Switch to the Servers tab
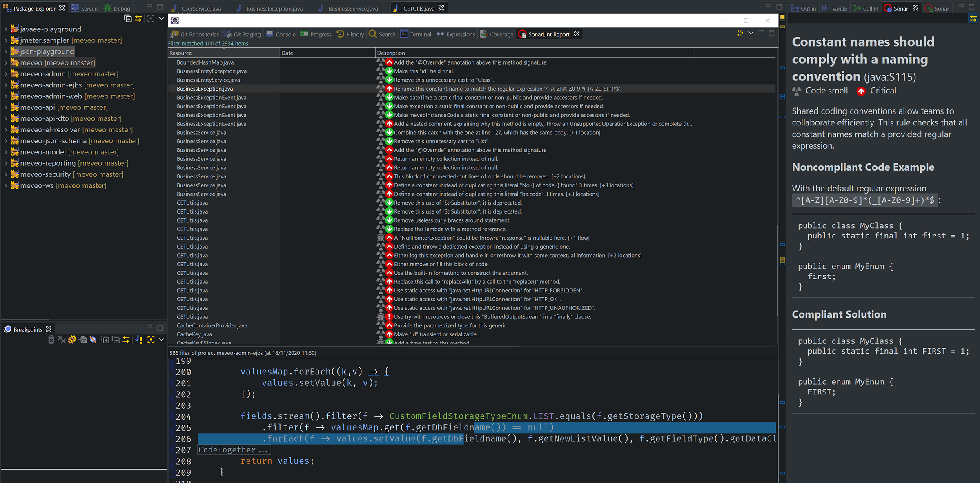The width and height of the screenshot is (980, 483). pos(85,8)
